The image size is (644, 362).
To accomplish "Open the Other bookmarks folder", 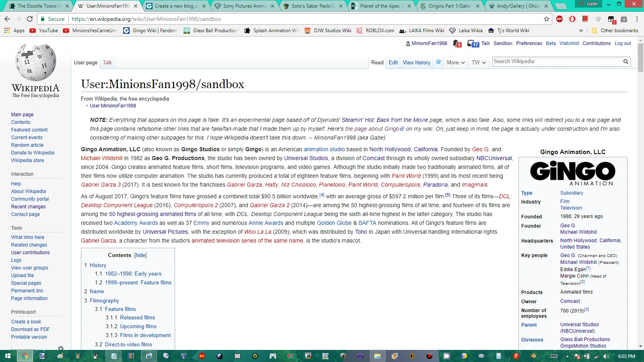I will coord(615,31).
